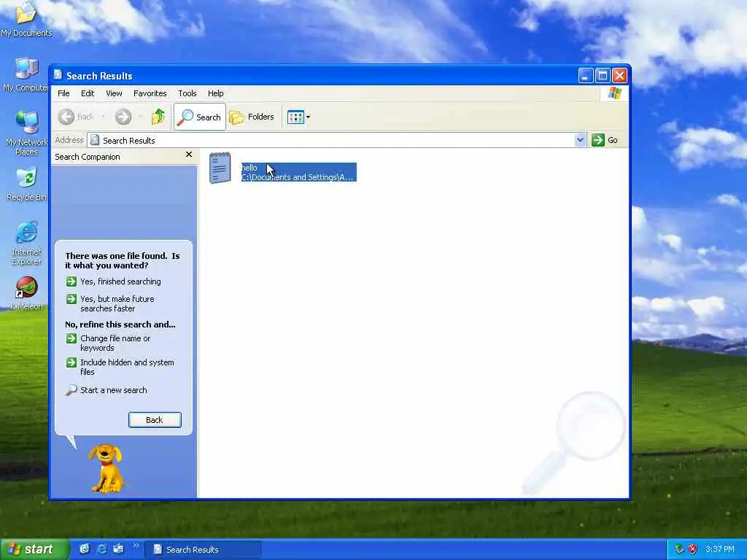Click the Forward navigation arrow icon
The height and width of the screenshot is (560, 747).
pos(123,117)
